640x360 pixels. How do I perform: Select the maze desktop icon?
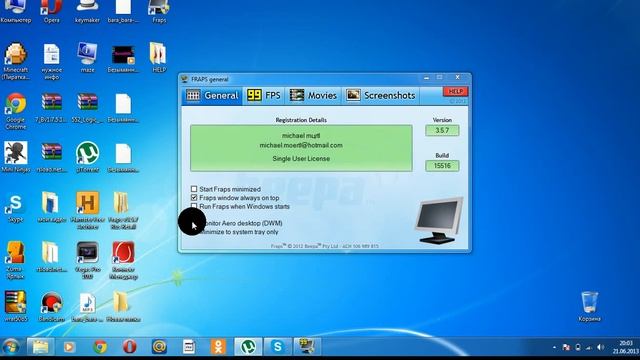[87, 58]
